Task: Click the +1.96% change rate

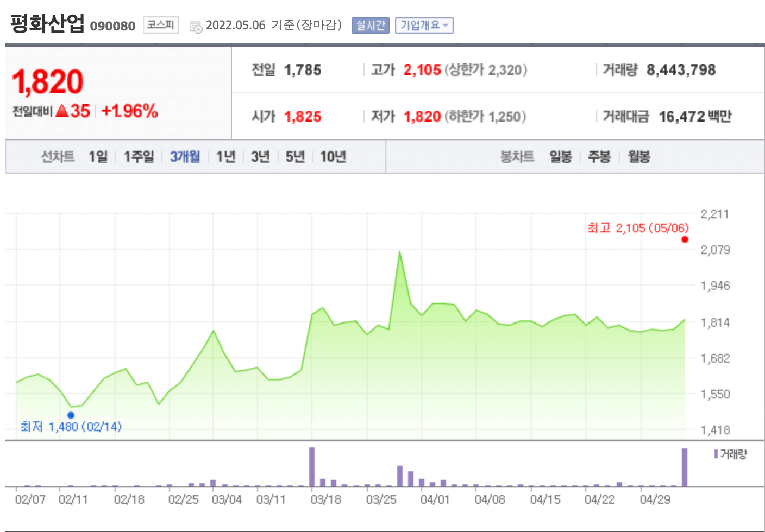Action: (x=129, y=111)
